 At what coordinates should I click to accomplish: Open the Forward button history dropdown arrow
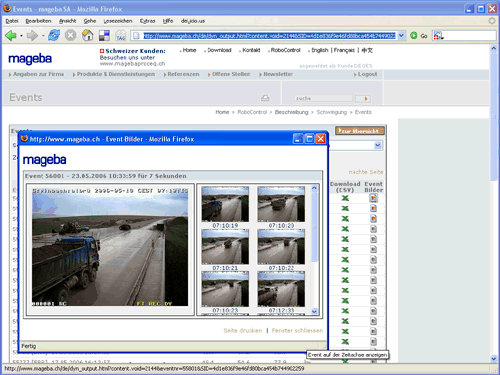pos(43,36)
